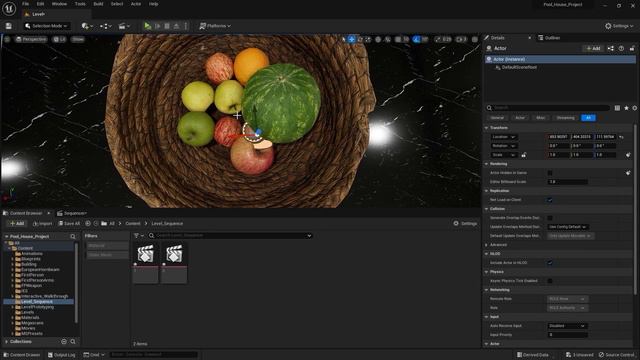The height and width of the screenshot is (360, 640).
Task: Click the skip frame button next to play
Action: [x=158, y=26]
